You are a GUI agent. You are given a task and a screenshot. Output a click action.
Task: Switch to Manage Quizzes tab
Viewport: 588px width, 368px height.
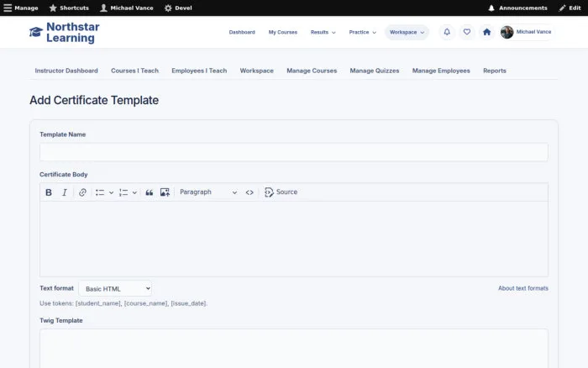point(375,71)
